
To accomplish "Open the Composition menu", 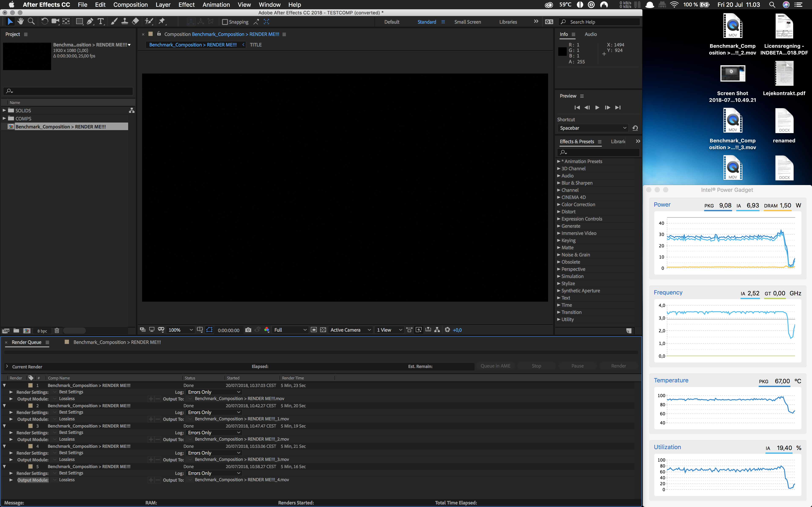I will tap(130, 5).
